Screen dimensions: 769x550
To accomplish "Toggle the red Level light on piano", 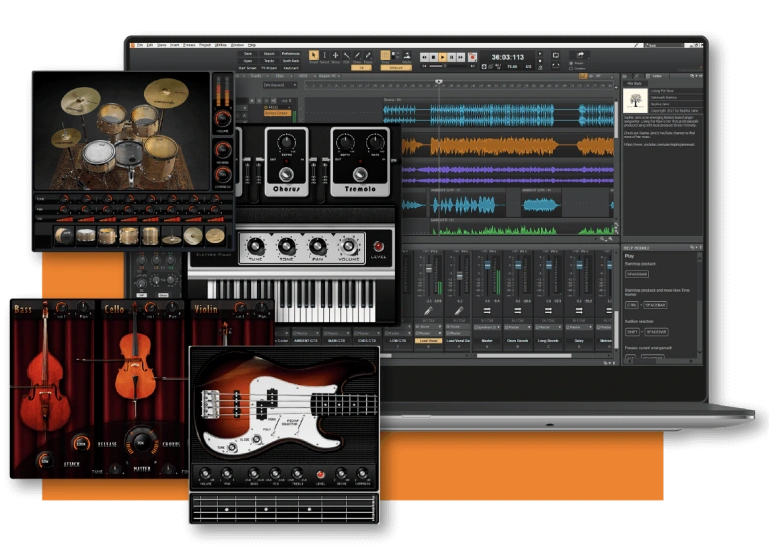I will coord(378,247).
